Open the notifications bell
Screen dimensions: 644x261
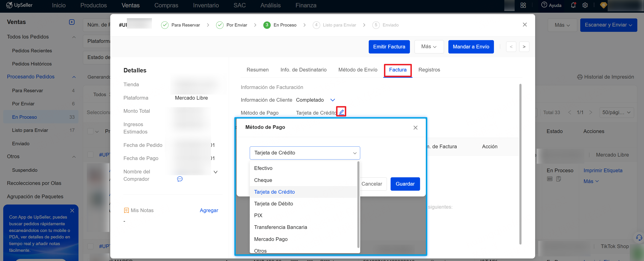point(573,5)
